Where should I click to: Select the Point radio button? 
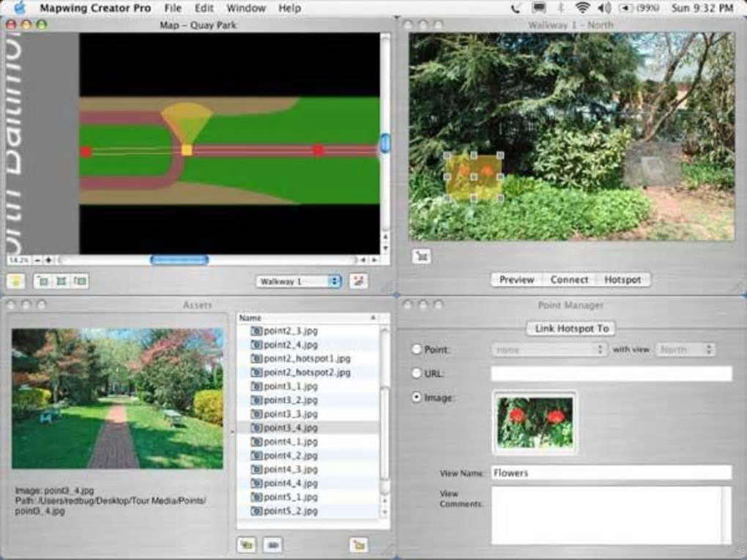pyautogui.click(x=417, y=350)
